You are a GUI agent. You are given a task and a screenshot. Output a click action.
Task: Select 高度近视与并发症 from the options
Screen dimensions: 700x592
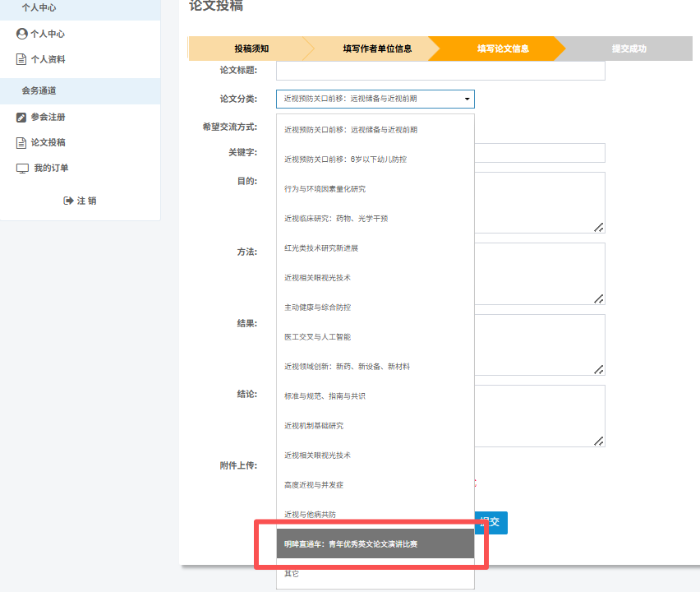pos(314,484)
